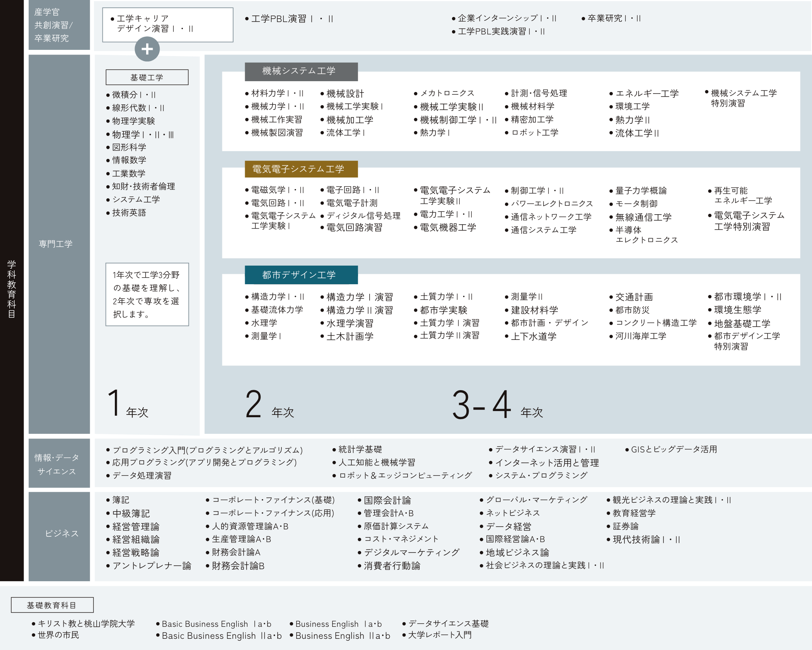The height and width of the screenshot is (650, 812).
Task: Select the 専門工学 category label
Action: click(x=56, y=244)
